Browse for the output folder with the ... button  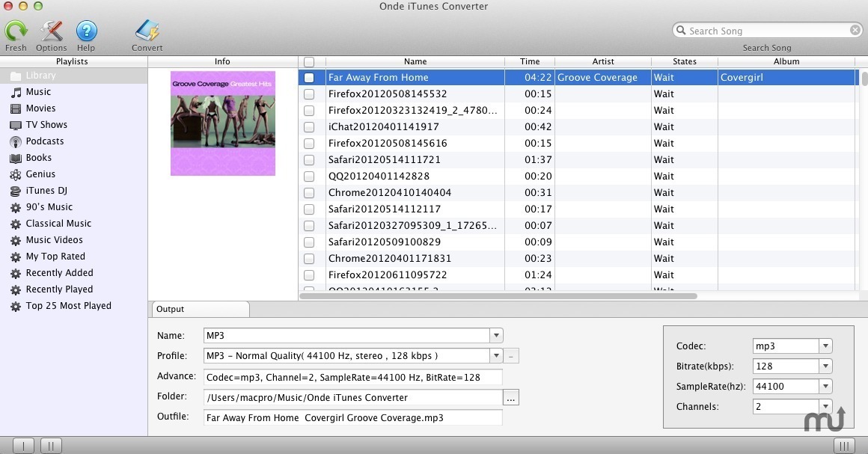(511, 398)
